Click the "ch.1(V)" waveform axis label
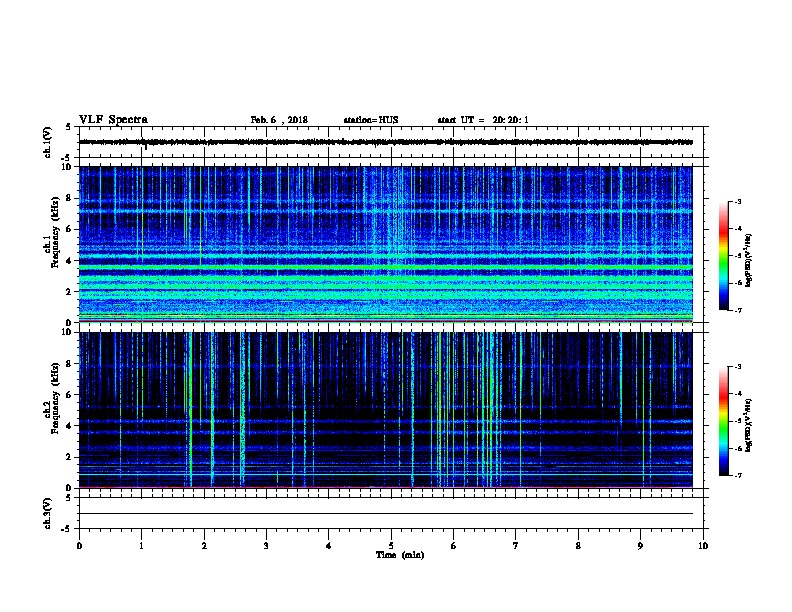Screen dimensions: 792x612 [47, 142]
